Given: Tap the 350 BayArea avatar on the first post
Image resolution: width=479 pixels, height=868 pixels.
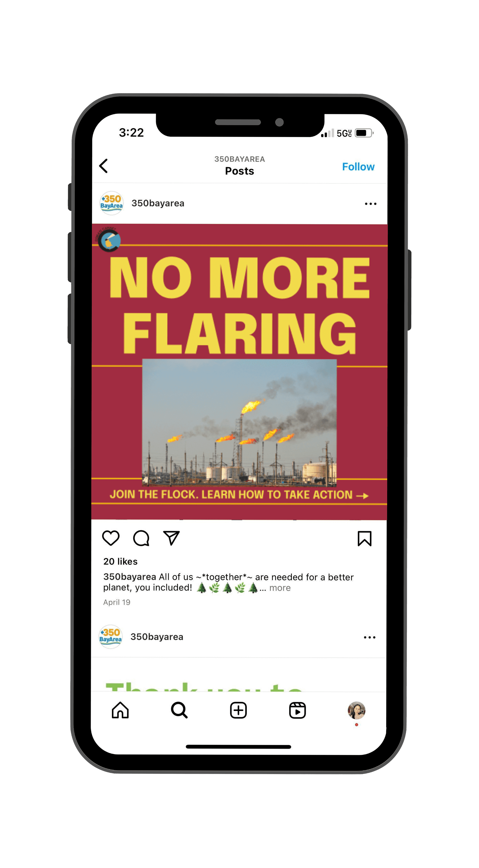Looking at the screenshot, I should 111,203.
